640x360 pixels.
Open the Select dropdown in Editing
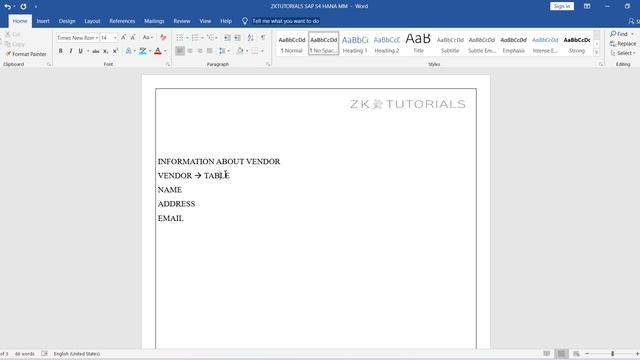click(622, 53)
